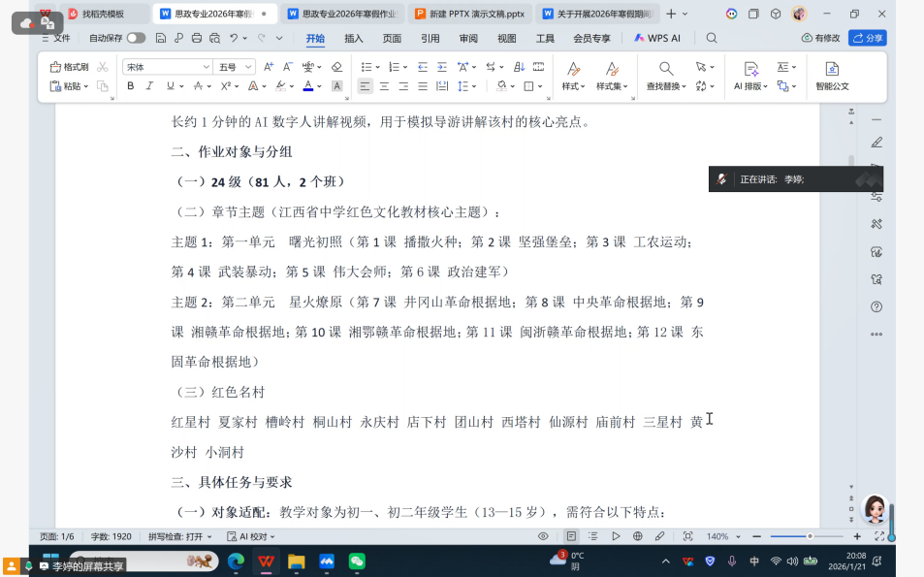Toggle italic text formatting
924x577 pixels.
(x=149, y=86)
